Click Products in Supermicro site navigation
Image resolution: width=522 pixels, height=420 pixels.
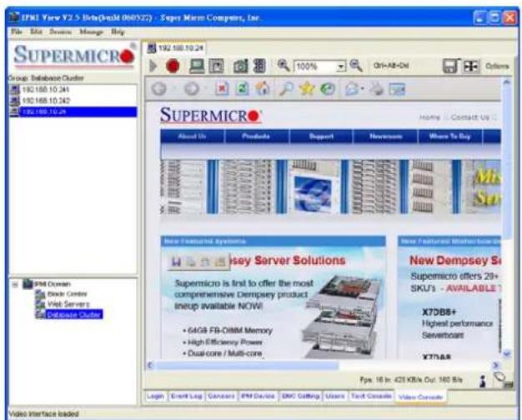click(256, 136)
